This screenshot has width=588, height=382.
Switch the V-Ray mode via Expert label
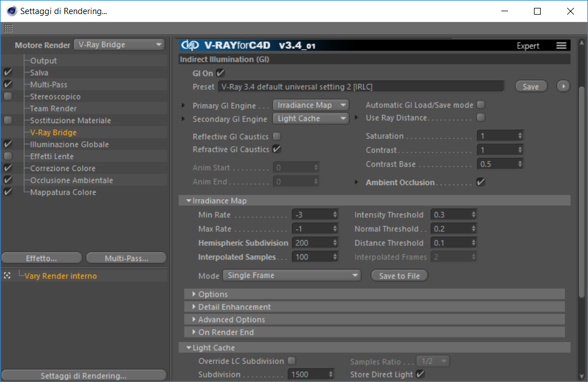pyautogui.click(x=528, y=46)
